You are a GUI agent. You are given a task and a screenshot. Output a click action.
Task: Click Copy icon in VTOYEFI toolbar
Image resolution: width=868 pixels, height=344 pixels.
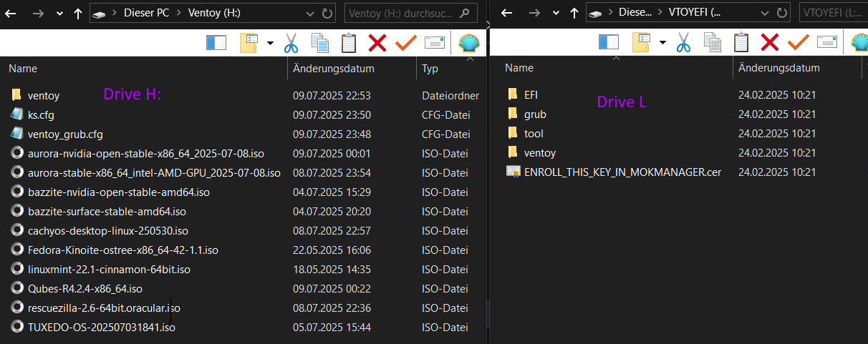(x=713, y=43)
